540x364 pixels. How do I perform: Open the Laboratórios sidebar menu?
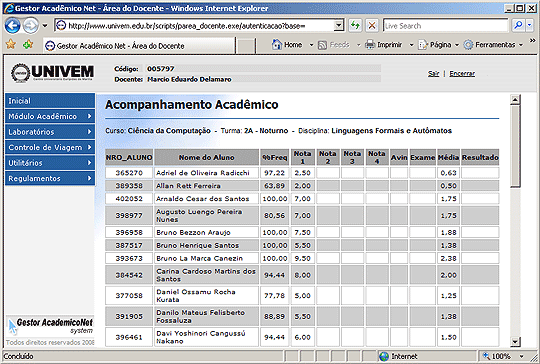(x=50, y=132)
